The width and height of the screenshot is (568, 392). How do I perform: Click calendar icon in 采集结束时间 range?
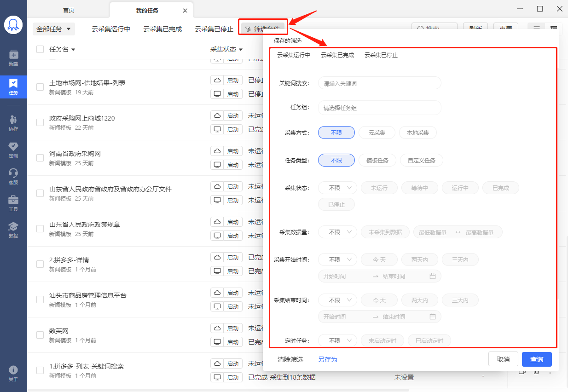[433, 317]
